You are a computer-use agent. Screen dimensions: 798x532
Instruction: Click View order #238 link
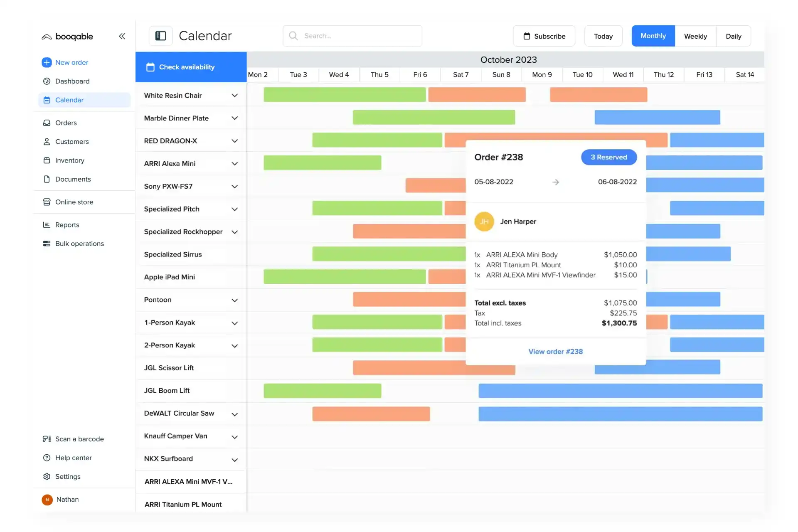click(555, 352)
